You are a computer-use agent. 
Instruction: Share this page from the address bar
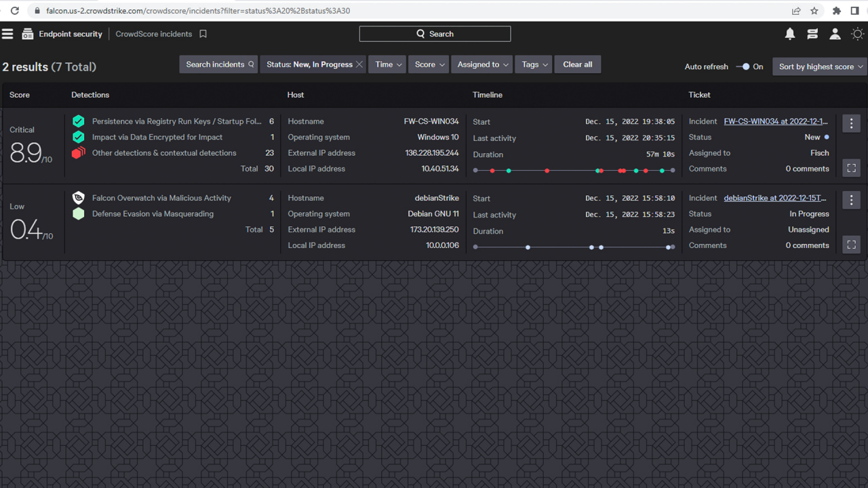(x=796, y=11)
